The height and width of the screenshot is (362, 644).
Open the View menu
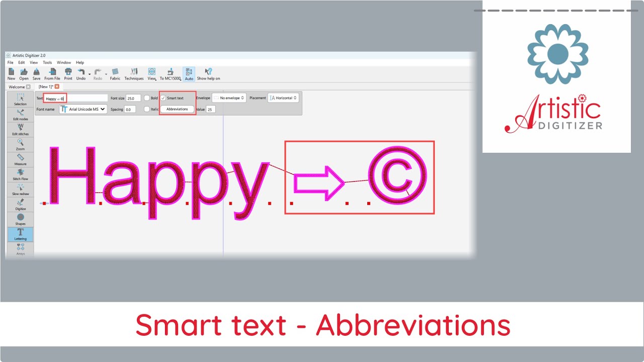tap(34, 62)
